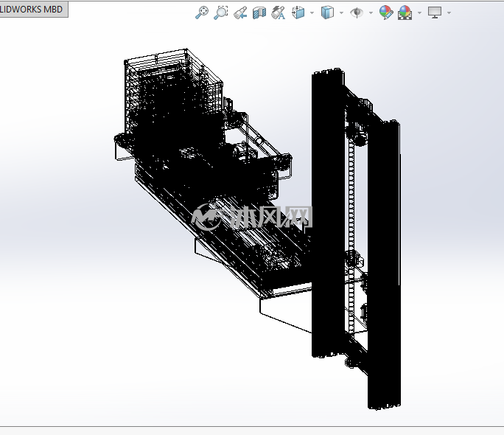Go back to the Previous View

[240, 13]
